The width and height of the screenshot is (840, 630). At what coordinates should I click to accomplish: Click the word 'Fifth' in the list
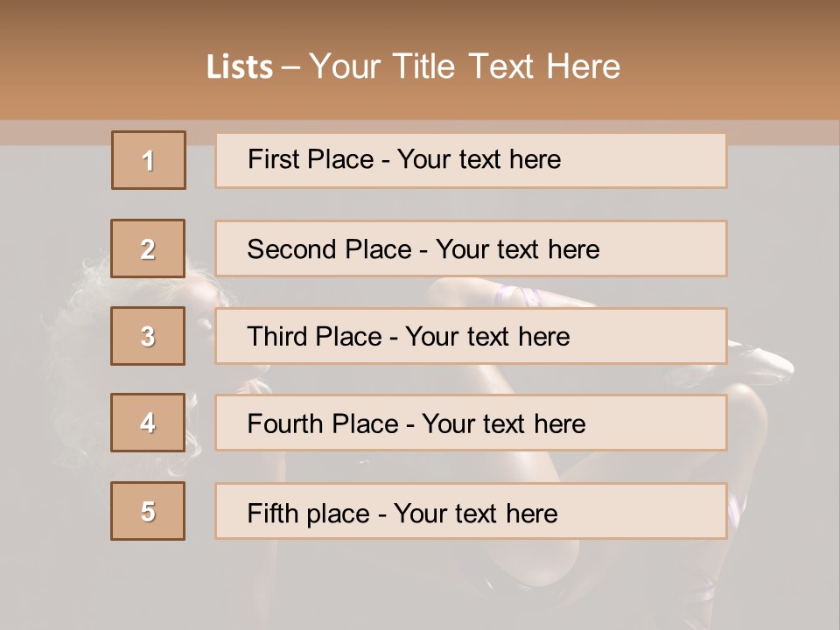[272, 513]
